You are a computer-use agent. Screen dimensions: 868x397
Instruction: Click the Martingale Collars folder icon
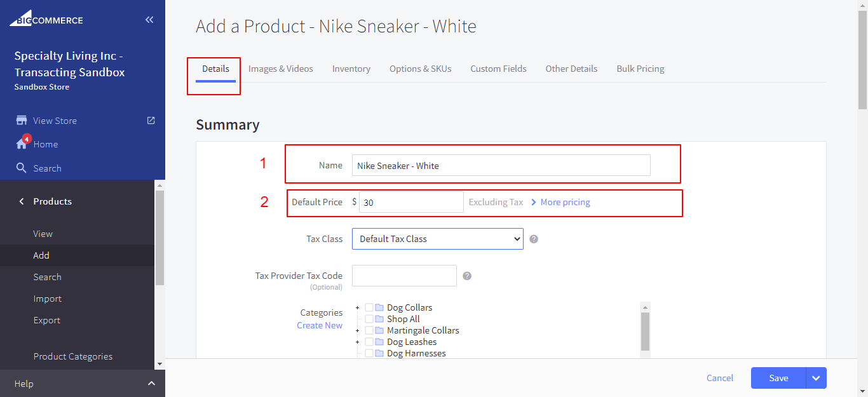(x=379, y=330)
